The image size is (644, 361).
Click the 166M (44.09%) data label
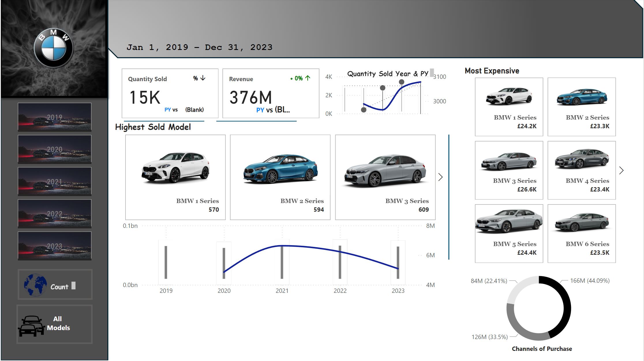click(590, 281)
